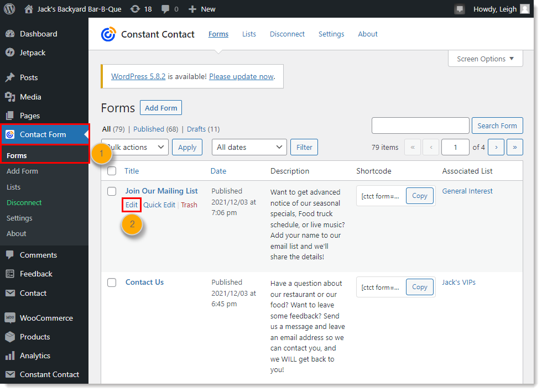Expand Screen Options panel
Viewport: 542px width, 392px height.
click(x=486, y=59)
